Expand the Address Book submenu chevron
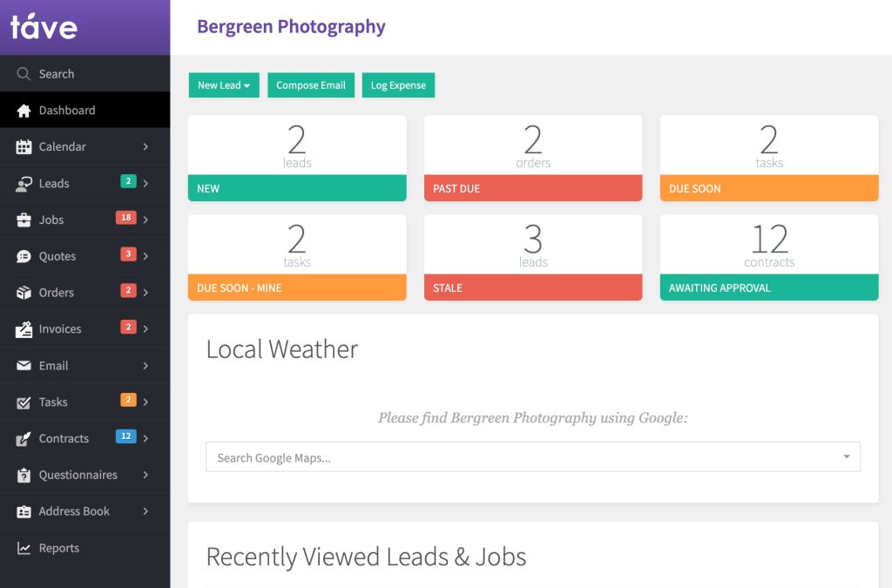Image resolution: width=892 pixels, height=588 pixels. click(x=145, y=511)
